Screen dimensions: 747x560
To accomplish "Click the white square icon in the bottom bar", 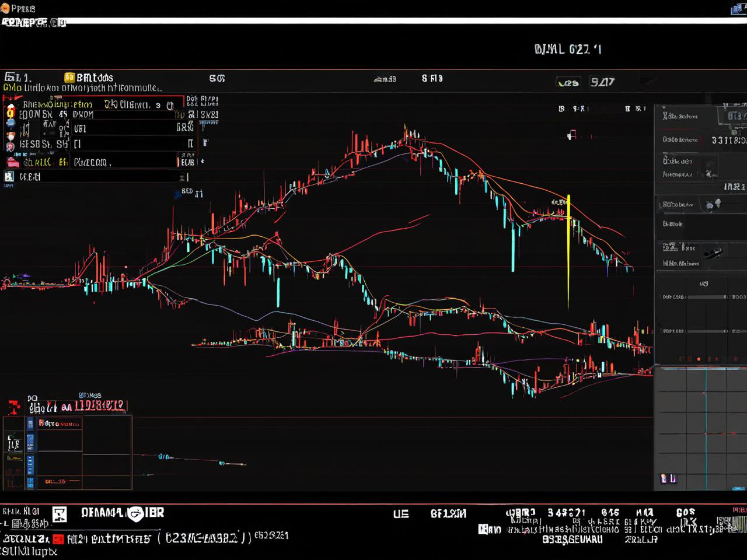I will [x=60, y=514].
